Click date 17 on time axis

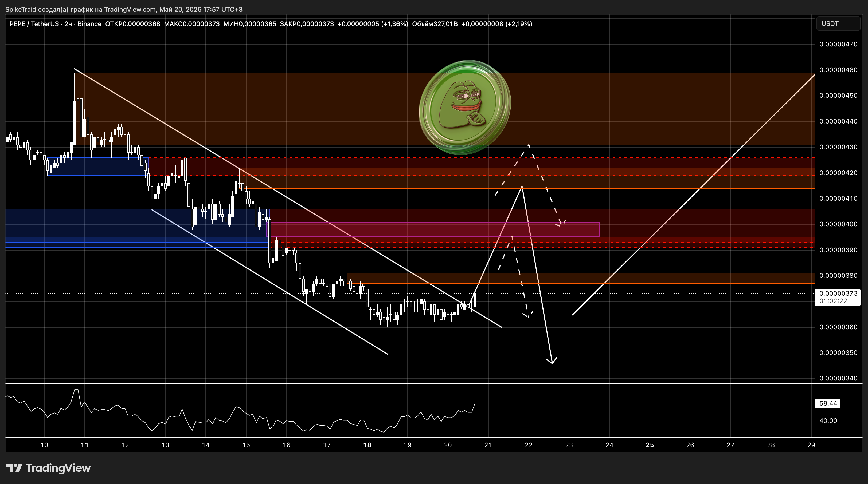[x=327, y=445]
